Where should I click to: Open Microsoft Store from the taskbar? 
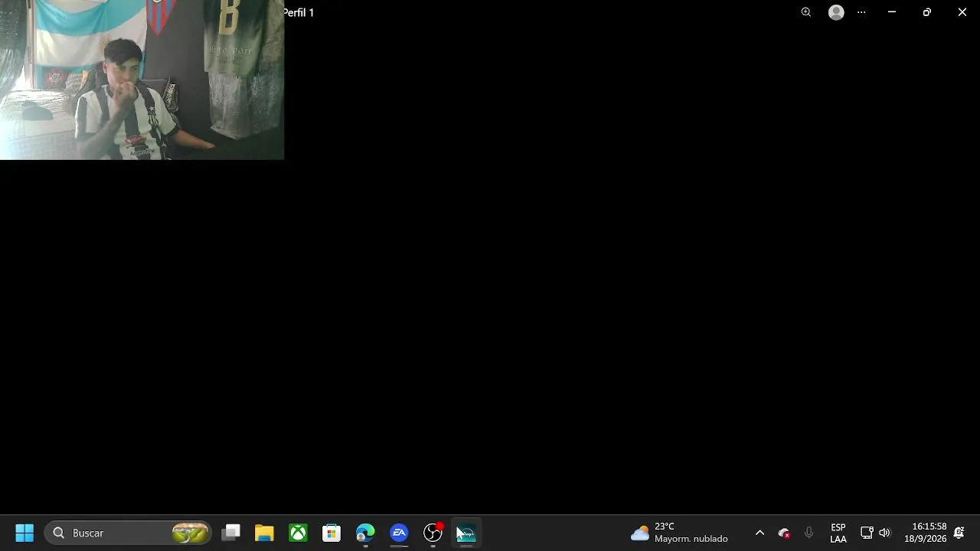point(332,533)
